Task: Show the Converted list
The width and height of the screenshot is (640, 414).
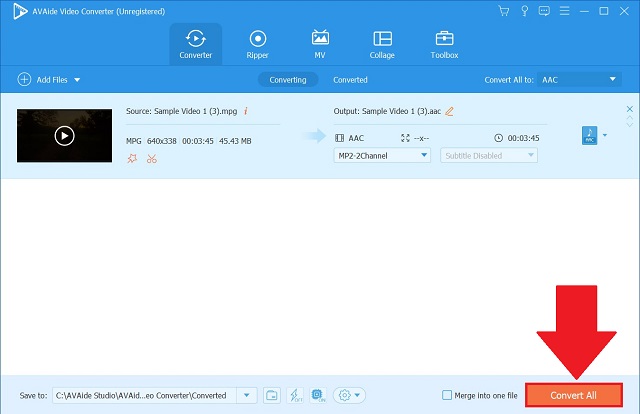Action: [x=350, y=80]
